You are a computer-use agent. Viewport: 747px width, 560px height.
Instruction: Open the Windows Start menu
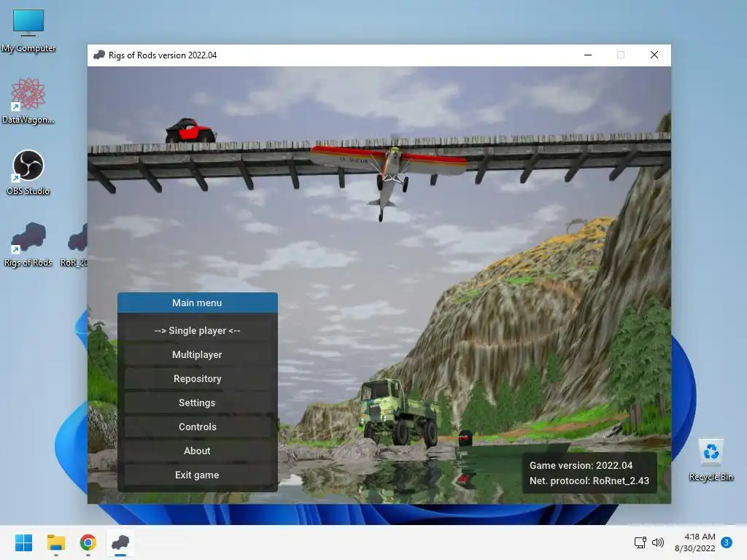pos(24,542)
